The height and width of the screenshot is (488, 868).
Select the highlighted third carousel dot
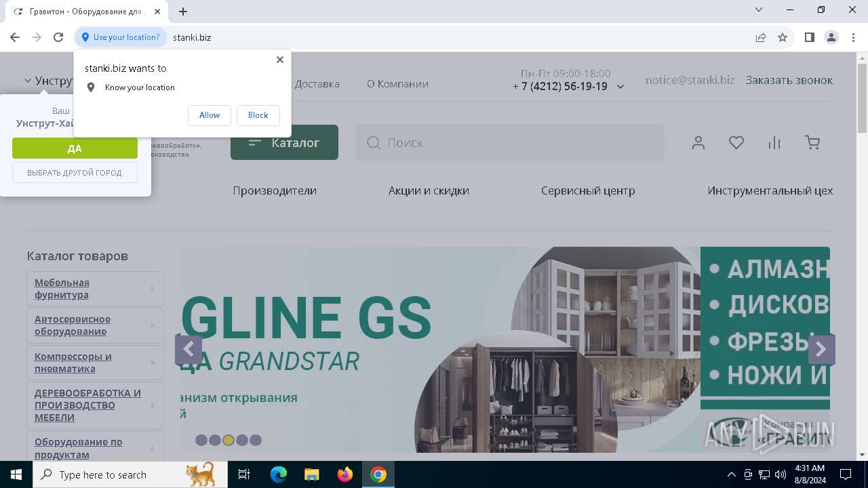coord(229,441)
